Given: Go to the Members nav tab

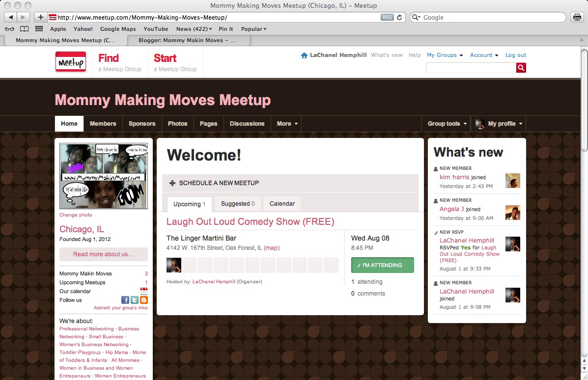Looking at the screenshot, I should point(103,124).
